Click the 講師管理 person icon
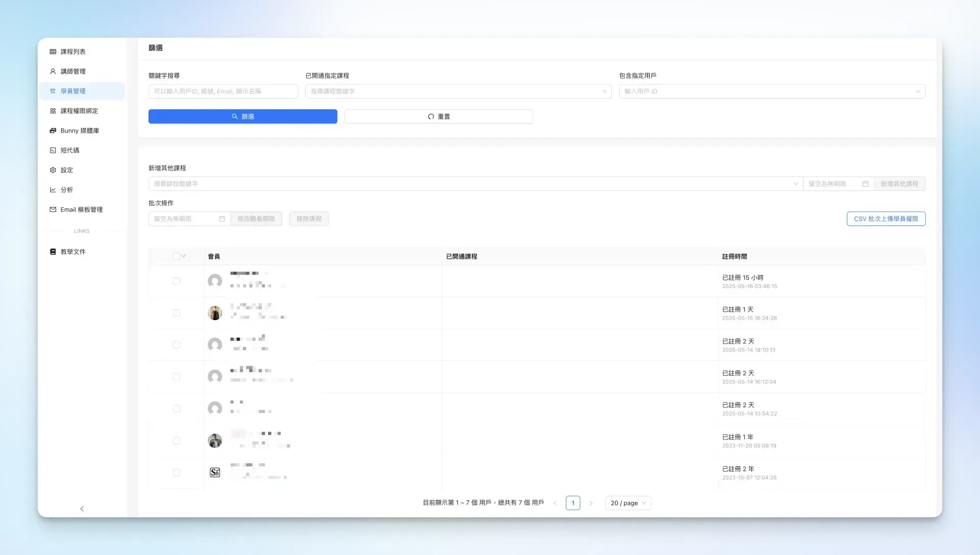 [x=53, y=71]
